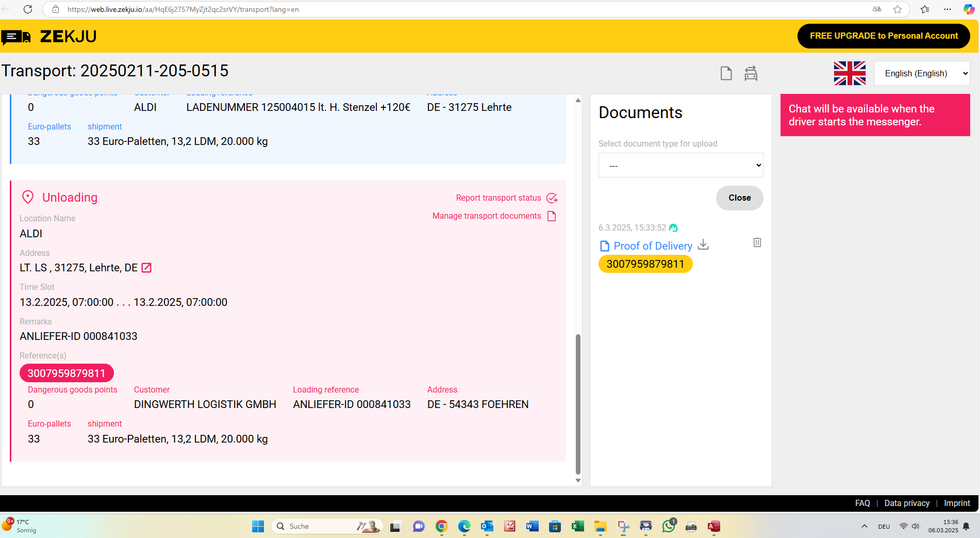Open the English language dropdown

pos(922,73)
